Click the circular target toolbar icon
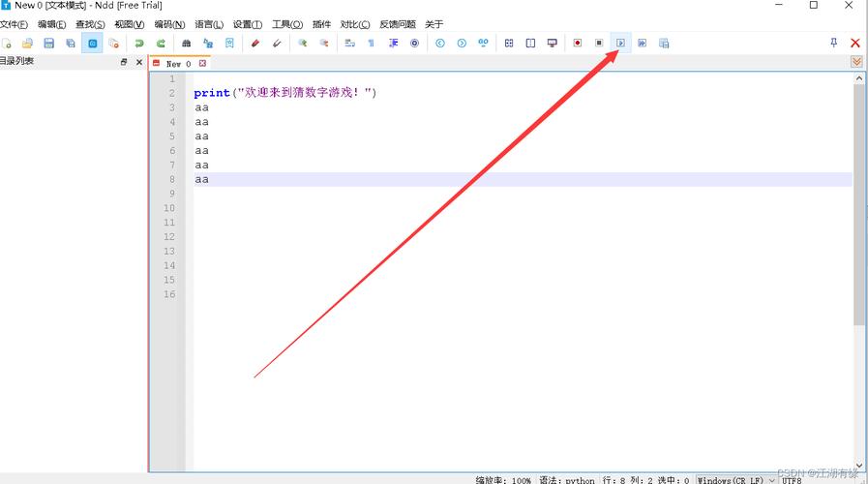Screen dimensions: 868x484 click(x=414, y=44)
